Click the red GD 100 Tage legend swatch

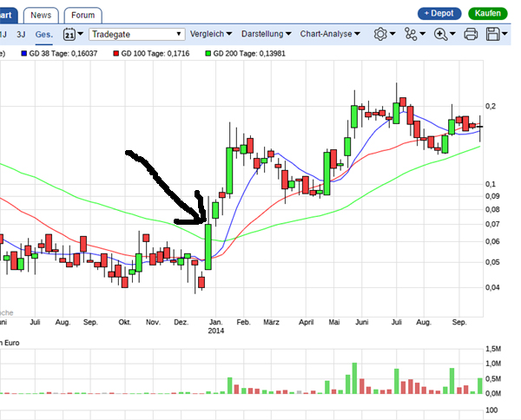(116, 54)
